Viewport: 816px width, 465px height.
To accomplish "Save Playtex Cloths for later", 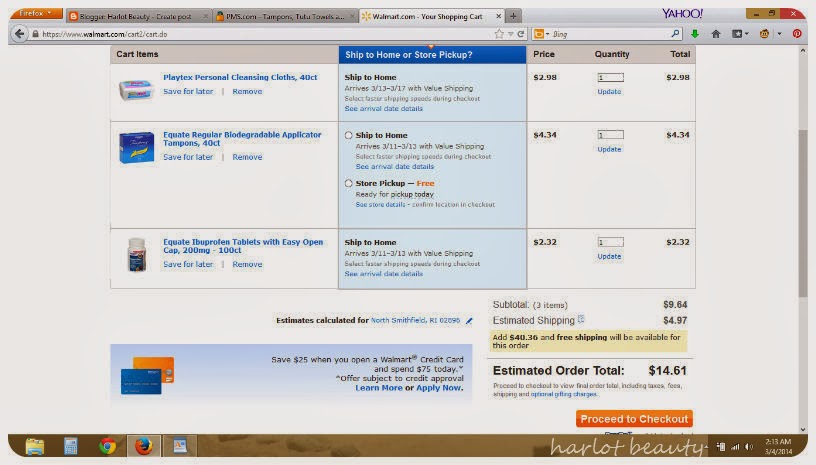I will click(188, 92).
